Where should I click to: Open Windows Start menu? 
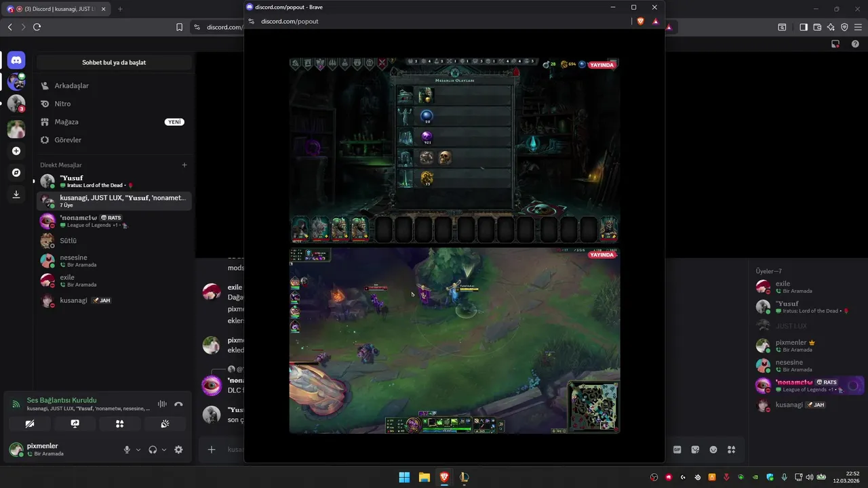404,477
